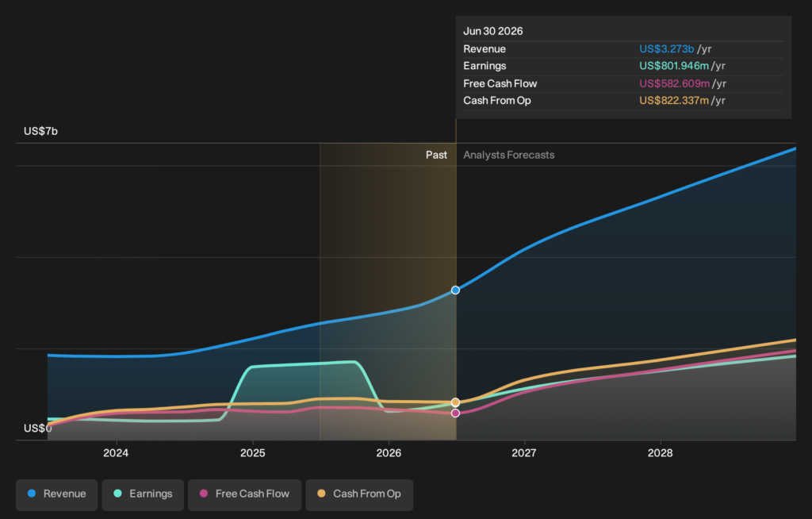The image size is (812, 519).
Task: Click the 2028 x-axis label
Action: pyautogui.click(x=661, y=453)
